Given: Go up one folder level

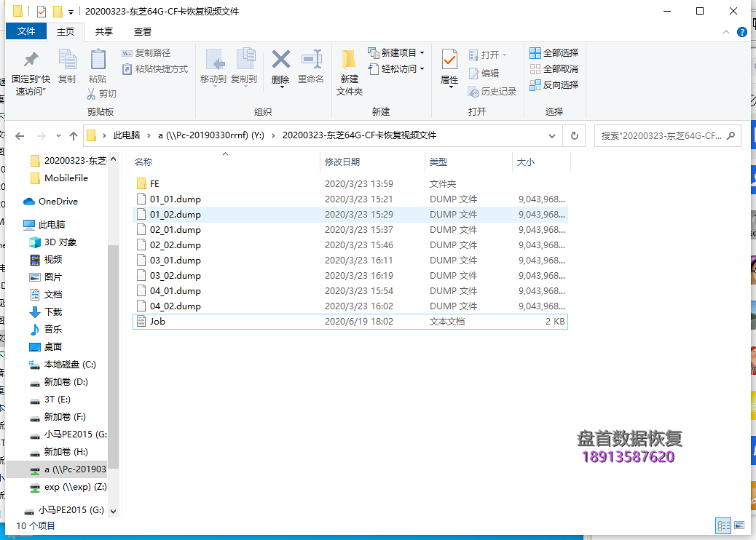Looking at the screenshot, I should pyautogui.click(x=74, y=136).
